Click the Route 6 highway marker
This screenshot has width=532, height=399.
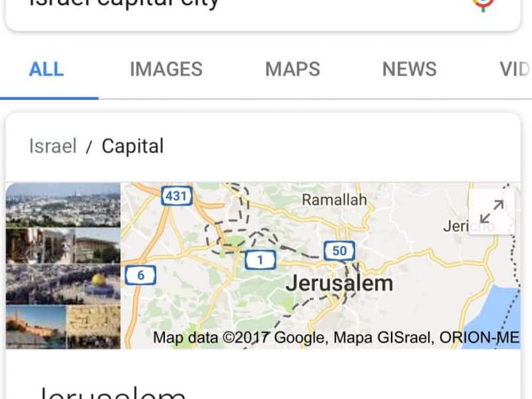[141, 275]
